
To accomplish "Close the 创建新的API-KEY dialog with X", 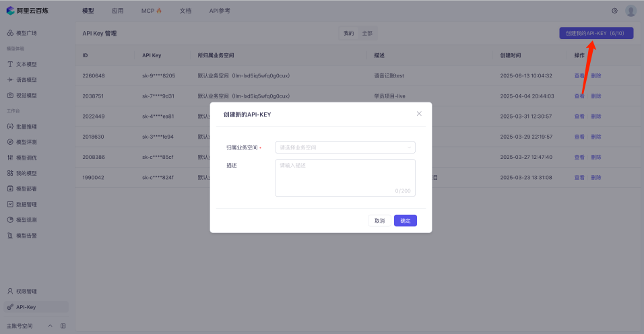I will 419,114.
